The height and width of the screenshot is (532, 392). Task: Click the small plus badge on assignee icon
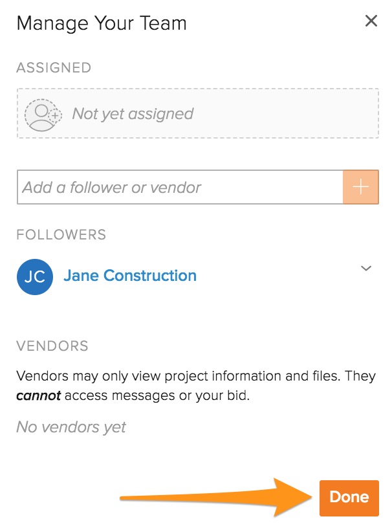tap(56, 116)
